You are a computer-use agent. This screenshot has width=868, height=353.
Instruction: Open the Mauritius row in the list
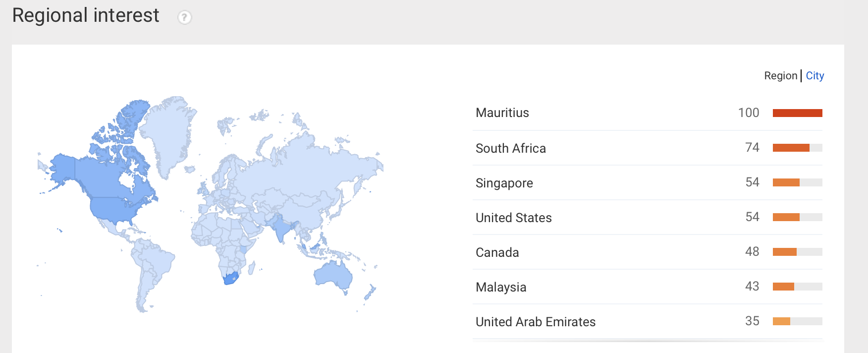coord(648,113)
